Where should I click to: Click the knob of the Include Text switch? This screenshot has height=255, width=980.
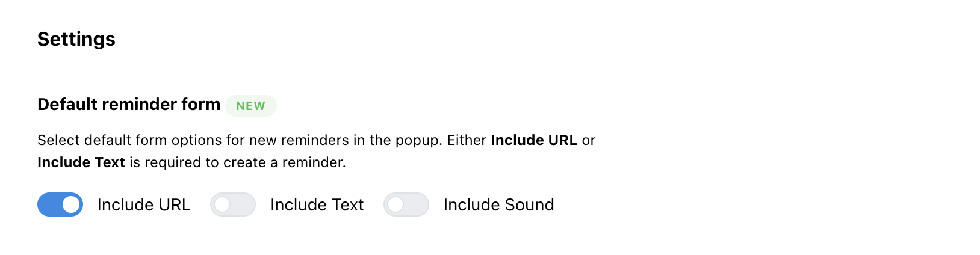click(222, 204)
